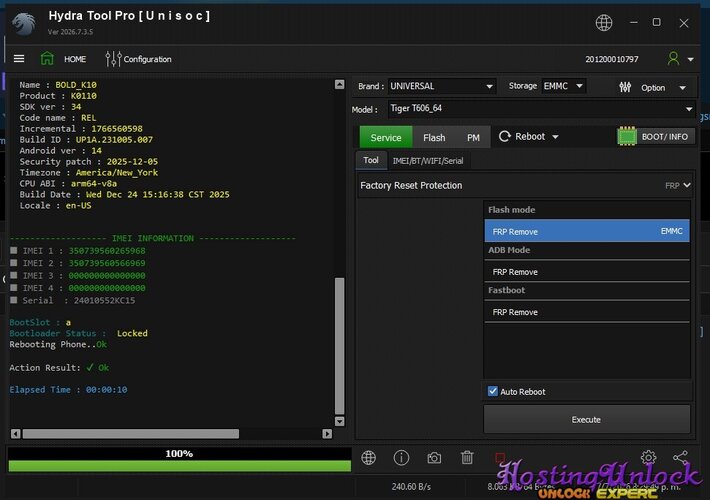Click the IMEI 1 value 350739560265968
Image resolution: width=710 pixels, height=500 pixels.
point(107,250)
